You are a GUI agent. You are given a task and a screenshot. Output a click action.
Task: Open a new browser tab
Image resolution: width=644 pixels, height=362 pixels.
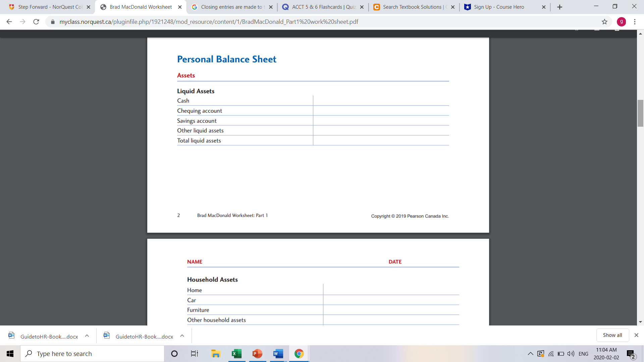click(559, 7)
